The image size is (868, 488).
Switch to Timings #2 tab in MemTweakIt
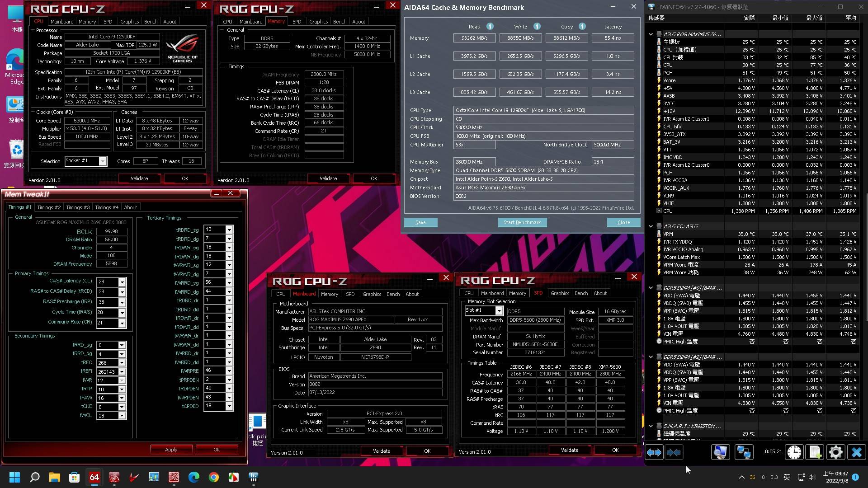pyautogui.click(x=49, y=207)
